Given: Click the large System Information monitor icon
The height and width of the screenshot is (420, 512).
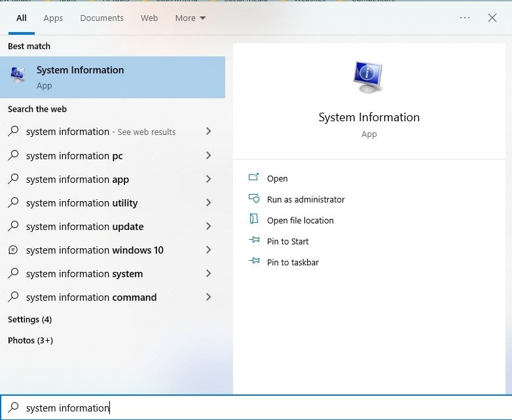Looking at the screenshot, I should click(369, 77).
